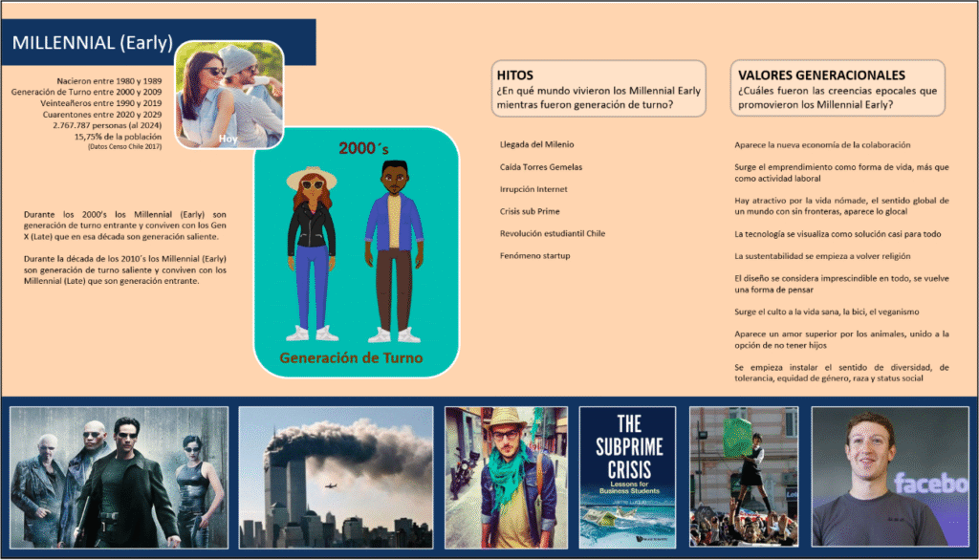Select the student protest photo

pos(744,476)
